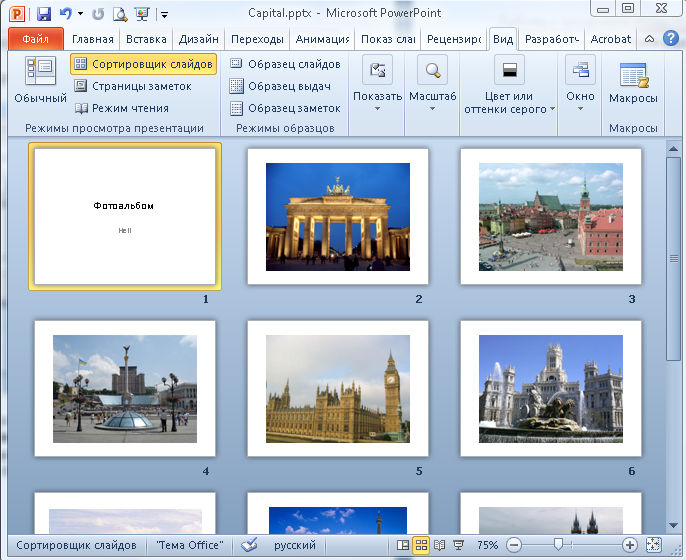This screenshot has height=560, width=686.
Task: Expand the Окно dropdown
Action: [580, 84]
